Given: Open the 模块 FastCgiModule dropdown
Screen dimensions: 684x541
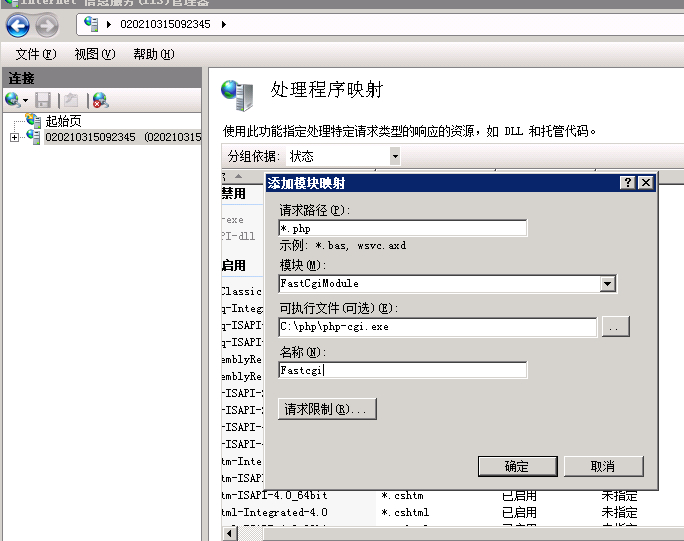Looking at the screenshot, I should coord(607,284).
